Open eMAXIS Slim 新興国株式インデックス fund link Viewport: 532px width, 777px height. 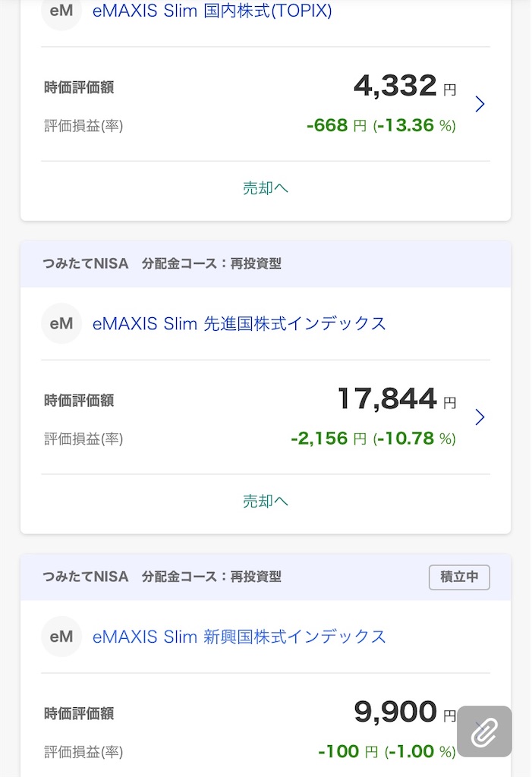tap(239, 637)
